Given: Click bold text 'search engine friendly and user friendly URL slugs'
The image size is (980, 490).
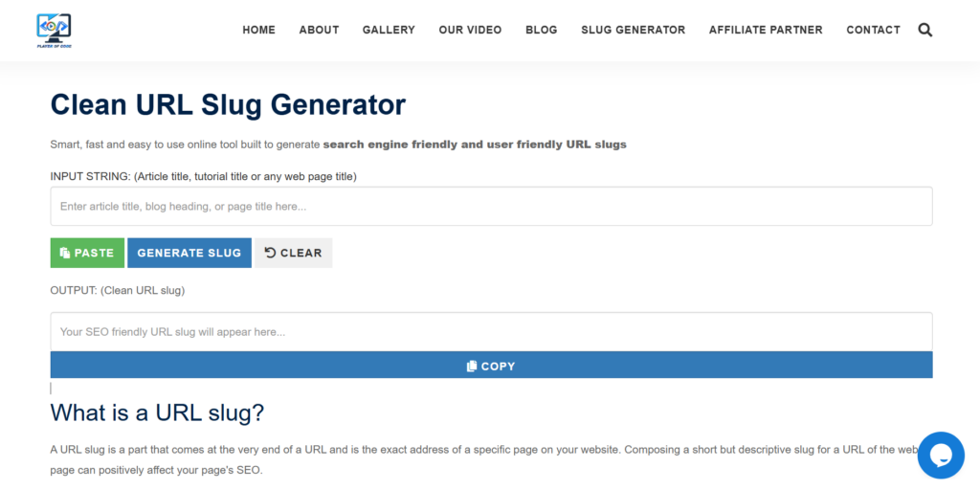Looking at the screenshot, I should point(475,145).
